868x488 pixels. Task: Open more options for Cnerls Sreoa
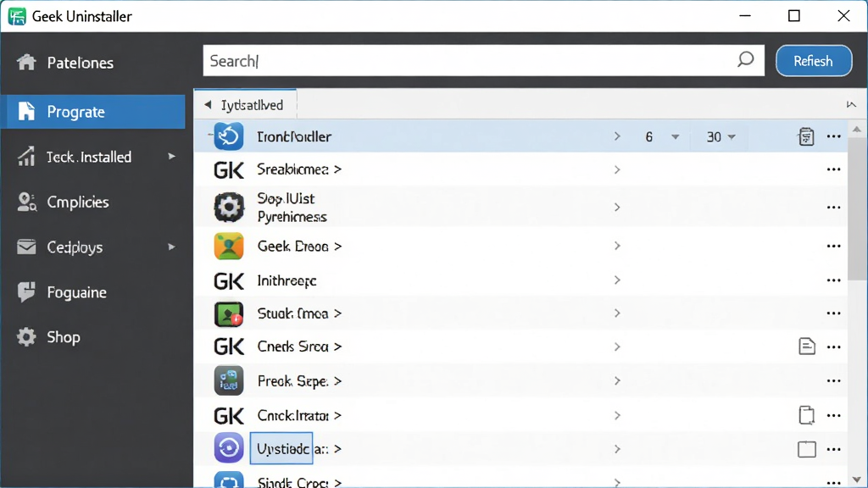(x=834, y=347)
